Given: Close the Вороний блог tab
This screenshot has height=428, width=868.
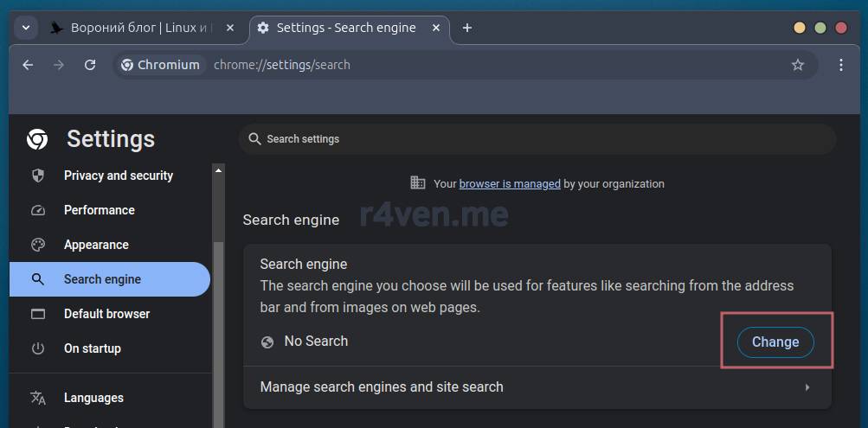Looking at the screenshot, I should point(230,28).
